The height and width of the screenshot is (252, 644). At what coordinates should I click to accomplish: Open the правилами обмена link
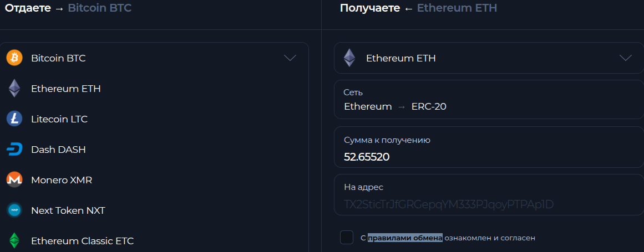tap(405, 238)
